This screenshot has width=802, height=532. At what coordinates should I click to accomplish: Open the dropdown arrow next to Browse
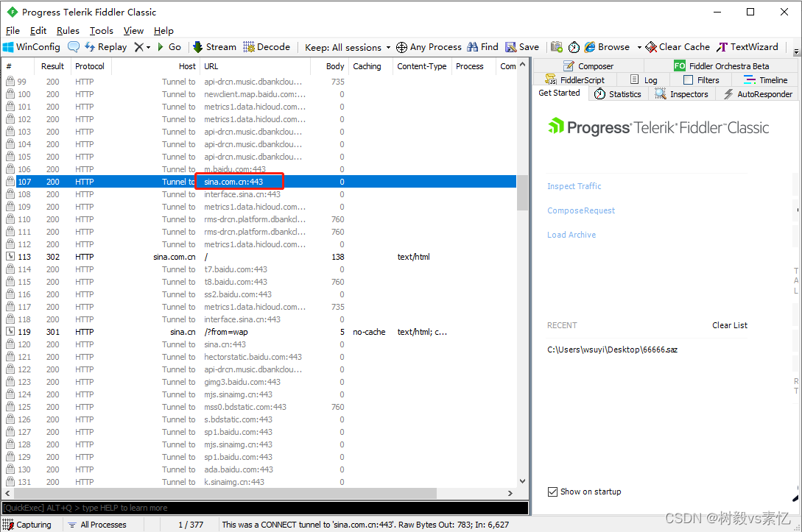pyautogui.click(x=639, y=47)
